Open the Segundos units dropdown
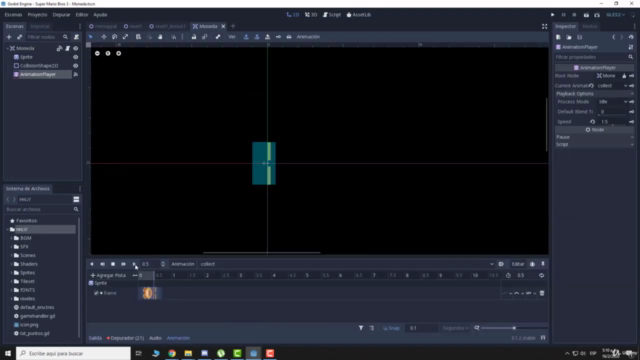The image size is (640, 360). point(456,328)
